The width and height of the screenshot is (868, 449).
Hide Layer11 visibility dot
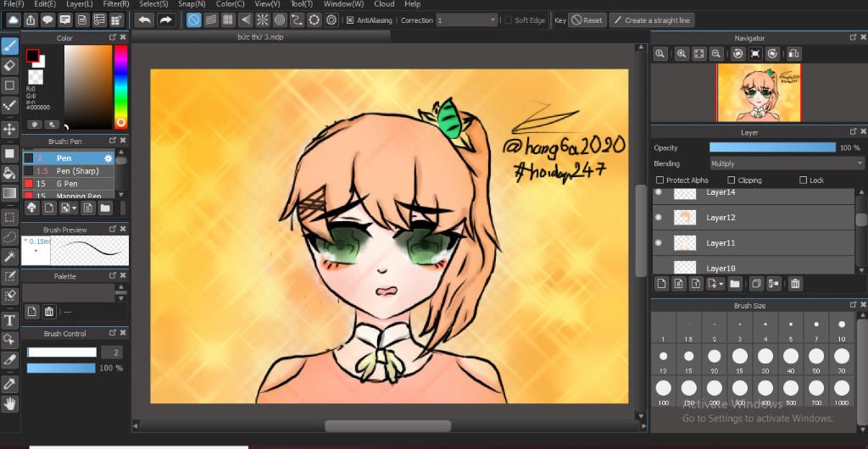pos(658,243)
